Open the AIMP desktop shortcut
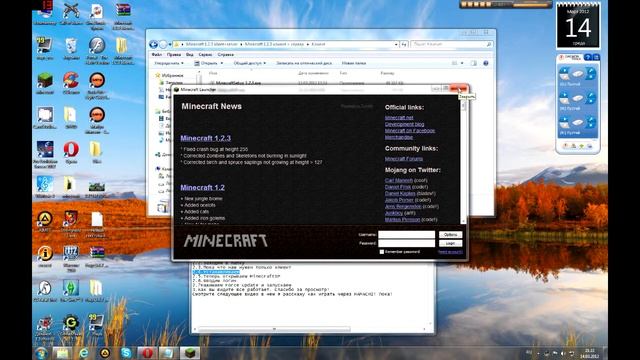 [x=45, y=220]
